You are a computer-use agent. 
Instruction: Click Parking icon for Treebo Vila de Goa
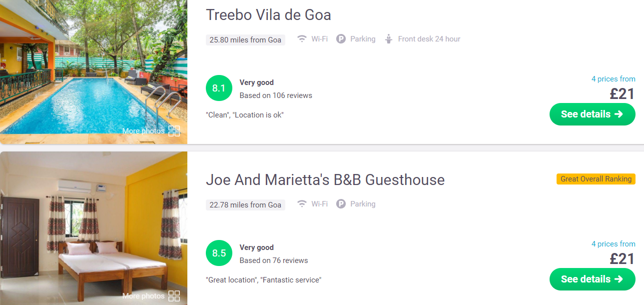click(x=341, y=39)
